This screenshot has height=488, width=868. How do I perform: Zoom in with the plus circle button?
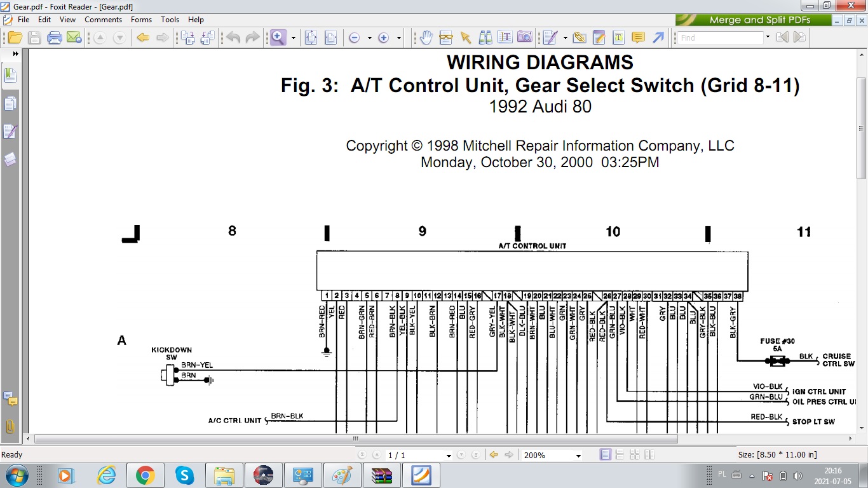coord(383,38)
